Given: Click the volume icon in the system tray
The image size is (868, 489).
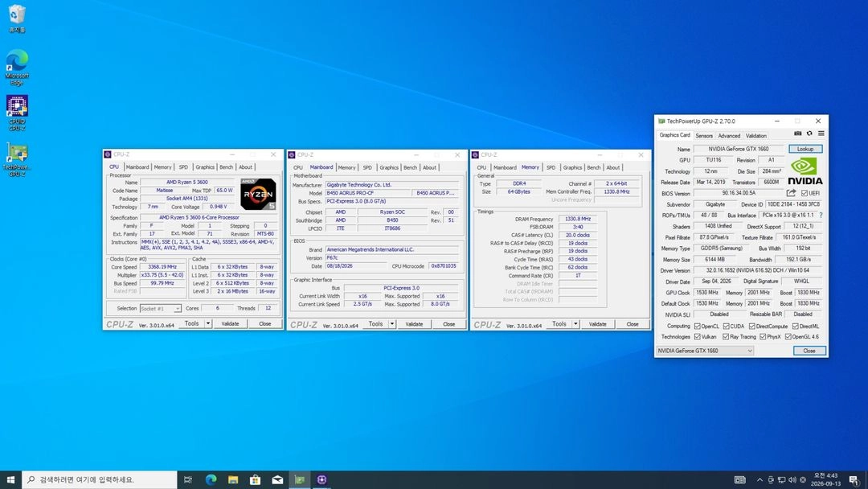Looking at the screenshot, I should [792, 479].
